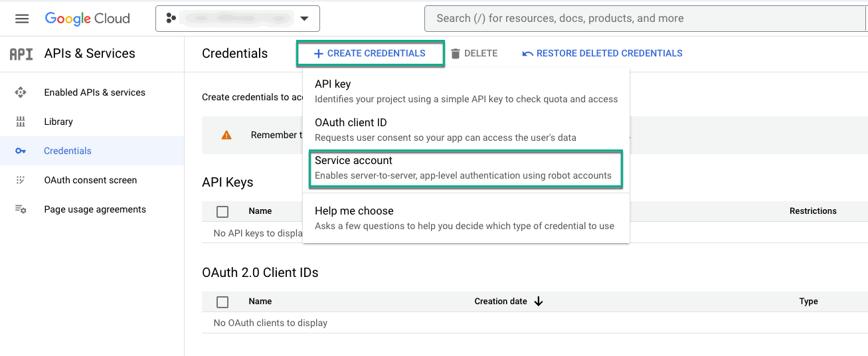Click the Credentials key icon
868x356 pixels.
pyautogui.click(x=21, y=151)
